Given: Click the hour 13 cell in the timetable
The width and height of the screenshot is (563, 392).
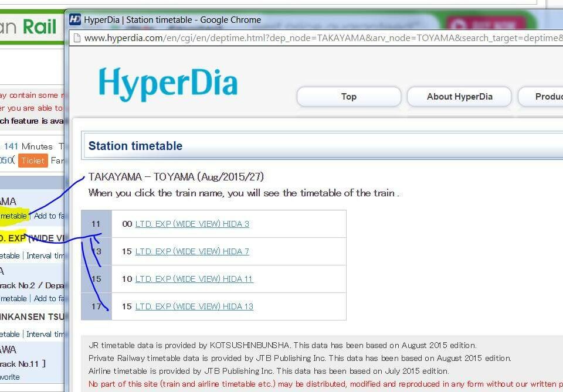Looking at the screenshot, I should [96, 251].
